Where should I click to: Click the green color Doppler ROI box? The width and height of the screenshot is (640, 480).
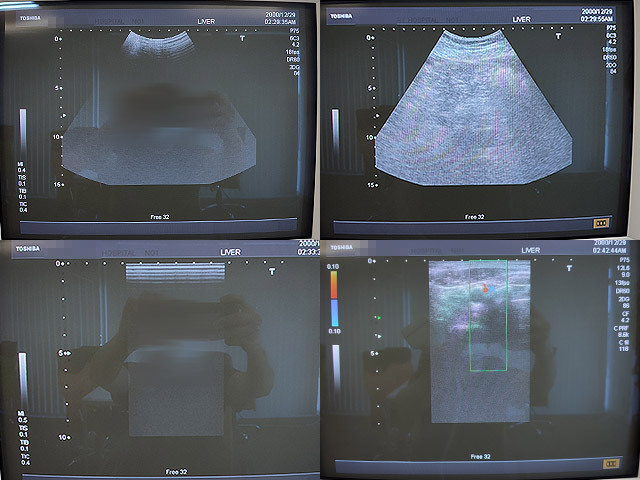click(x=488, y=316)
